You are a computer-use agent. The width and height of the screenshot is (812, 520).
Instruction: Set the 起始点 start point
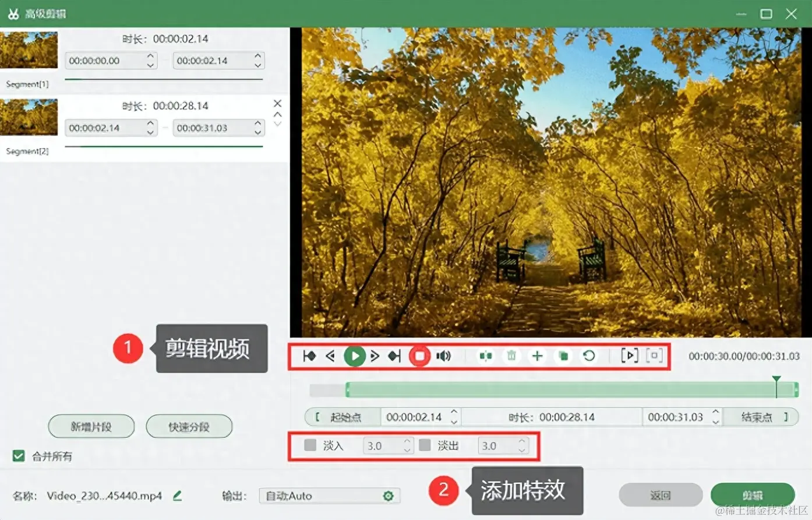(x=343, y=417)
